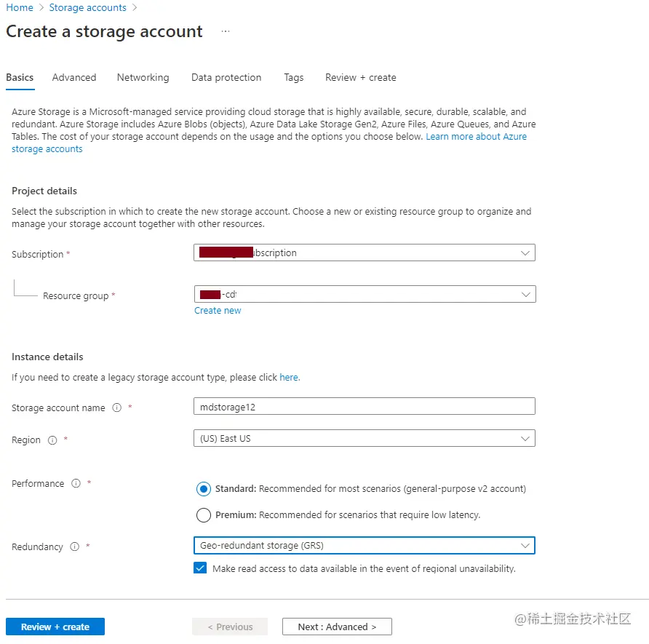Click the Storage account name input field
The height and width of the screenshot is (644, 649).
[363, 406]
